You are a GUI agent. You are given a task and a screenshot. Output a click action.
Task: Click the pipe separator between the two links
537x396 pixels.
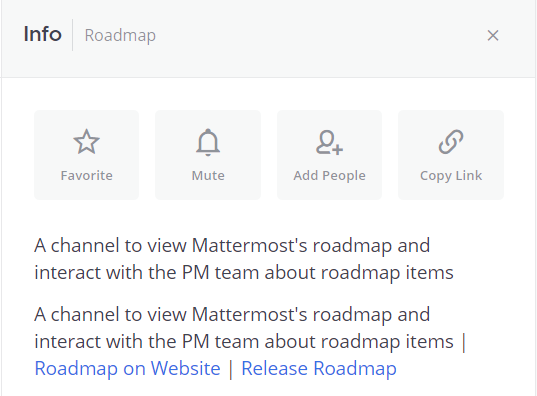pos(231,369)
